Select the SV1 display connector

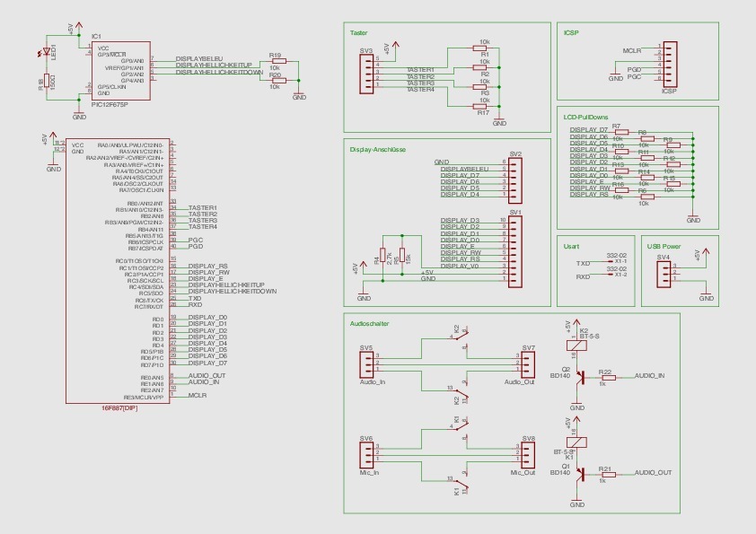click(x=515, y=251)
